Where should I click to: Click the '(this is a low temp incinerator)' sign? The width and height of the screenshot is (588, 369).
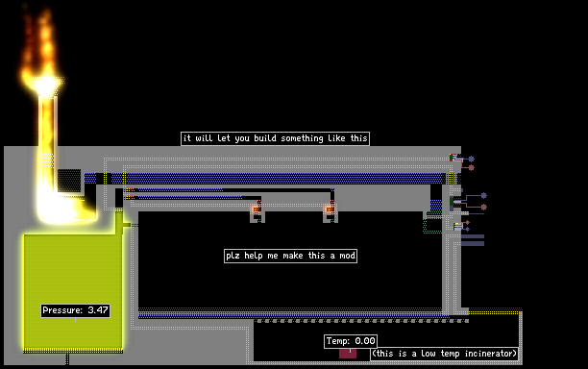pyautogui.click(x=445, y=354)
